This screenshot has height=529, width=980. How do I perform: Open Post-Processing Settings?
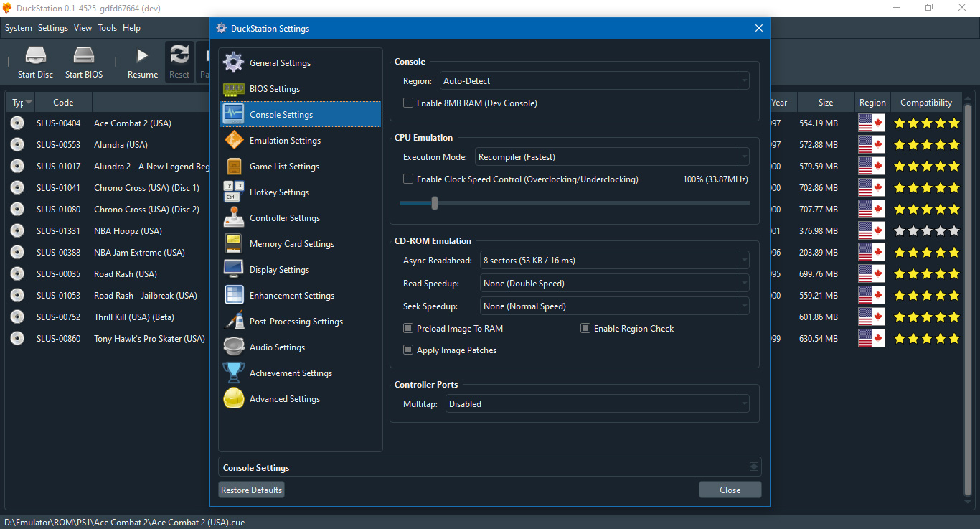click(x=296, y=321)
